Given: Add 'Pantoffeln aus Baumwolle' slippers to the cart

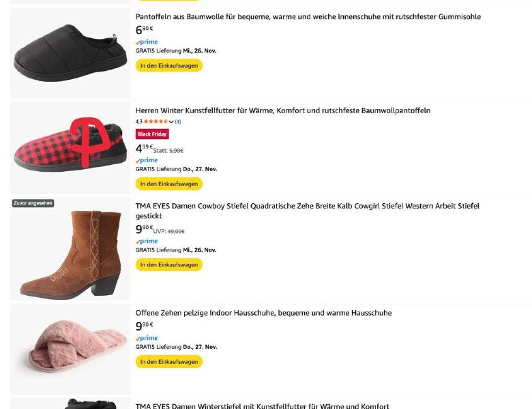Looking at the screenshot, I should point(169,65).
